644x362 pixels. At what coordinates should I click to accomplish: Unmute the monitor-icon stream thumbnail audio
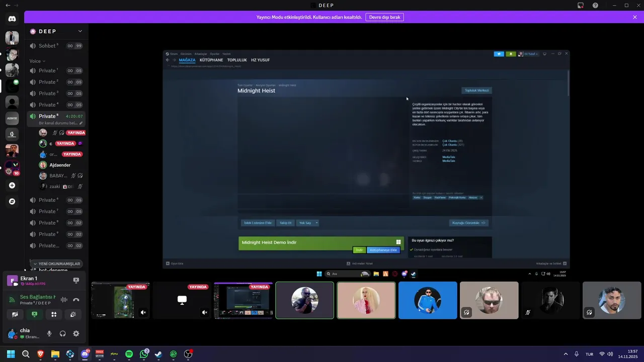pos(205,313)
